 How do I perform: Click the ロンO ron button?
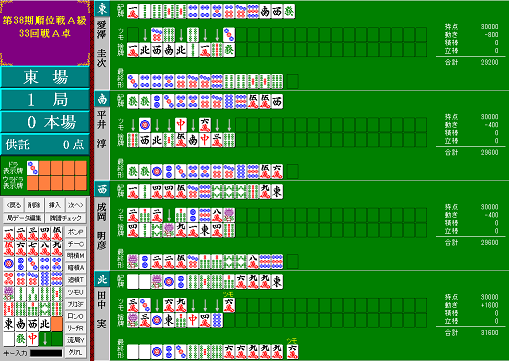tap(76, 316)
